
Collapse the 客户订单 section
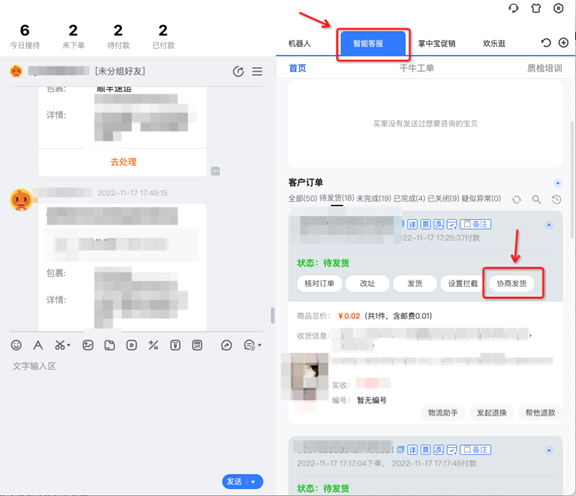point(558,183)
